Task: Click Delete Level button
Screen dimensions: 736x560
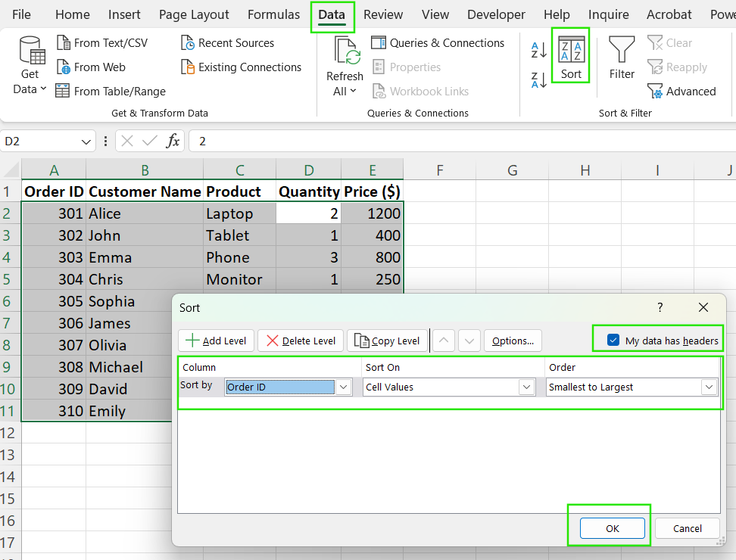Action: pyautogui.click(x=301, y=341)
